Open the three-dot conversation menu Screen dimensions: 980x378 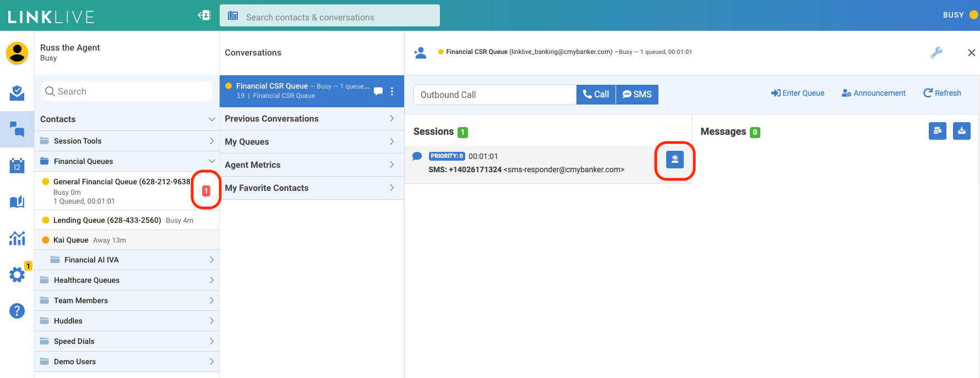click(x=392, y=91)
